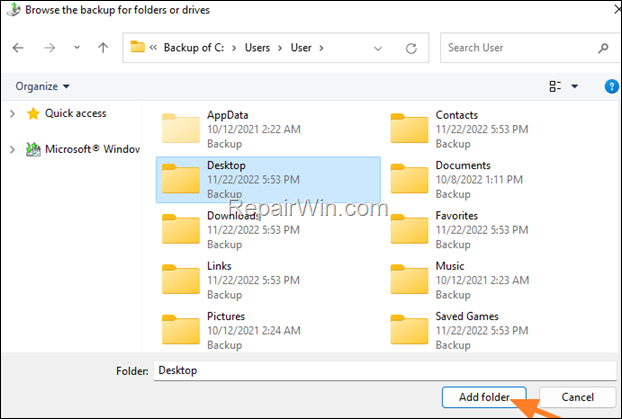Select 'Users' breadcrumb in address bar
Viewport: 622px width, 419px height.
pos(257,48)
